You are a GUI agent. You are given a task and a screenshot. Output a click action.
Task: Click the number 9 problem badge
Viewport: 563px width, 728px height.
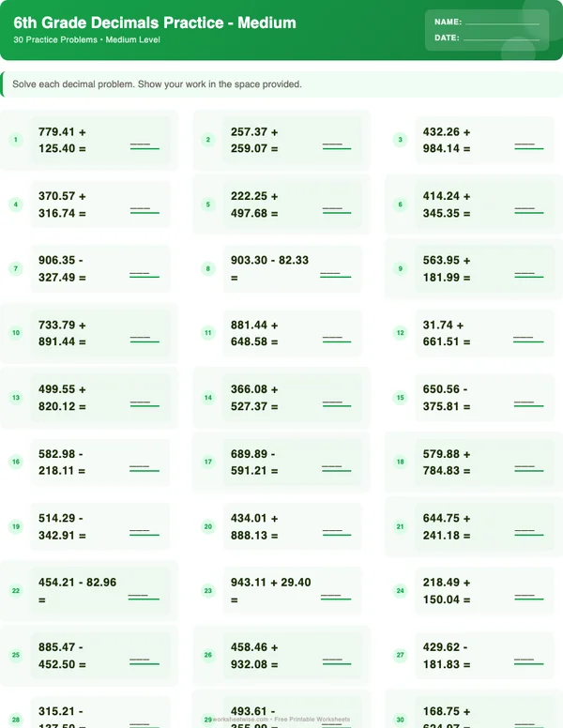pos(401,269)
